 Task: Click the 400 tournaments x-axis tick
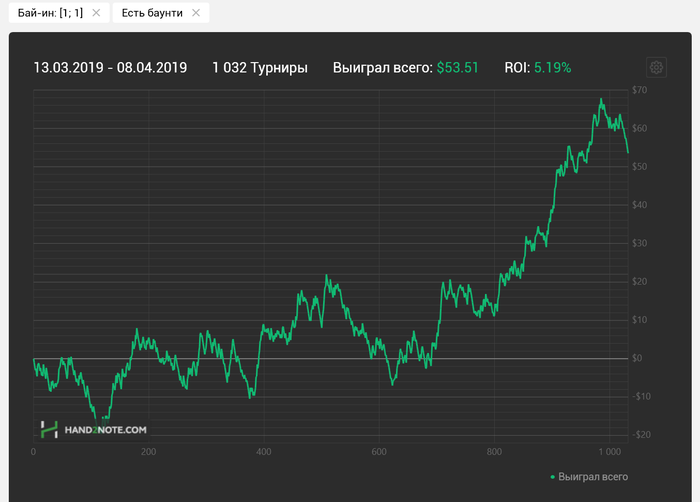click(264, 452)
